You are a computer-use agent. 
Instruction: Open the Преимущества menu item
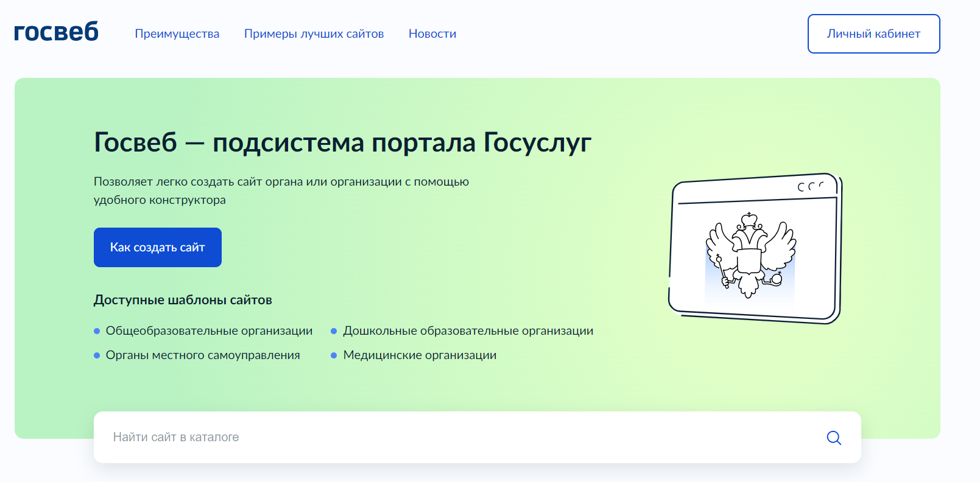click(x=177, y=34)
